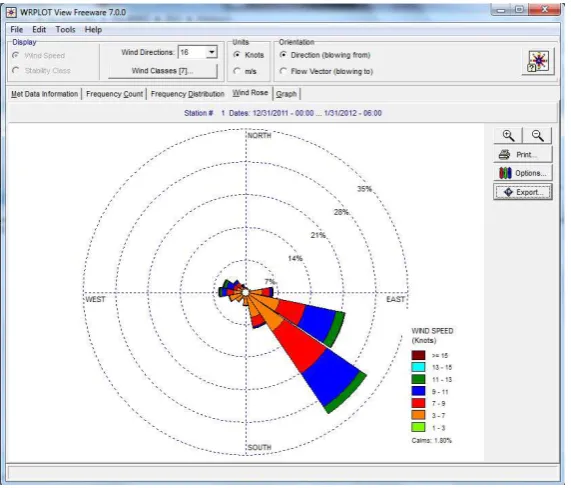Viewport: 571px width, 488px height.
Task: Open the Help menu
Action: point(93,30)
